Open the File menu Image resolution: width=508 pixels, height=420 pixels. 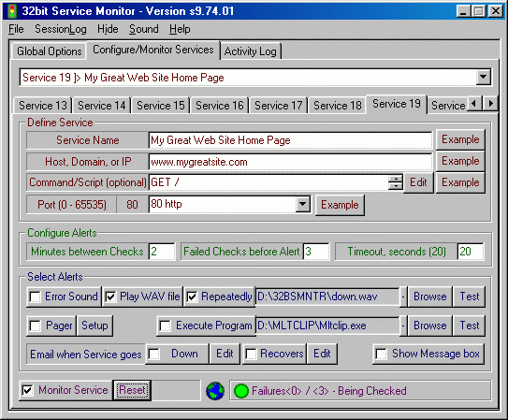(16, 29)
